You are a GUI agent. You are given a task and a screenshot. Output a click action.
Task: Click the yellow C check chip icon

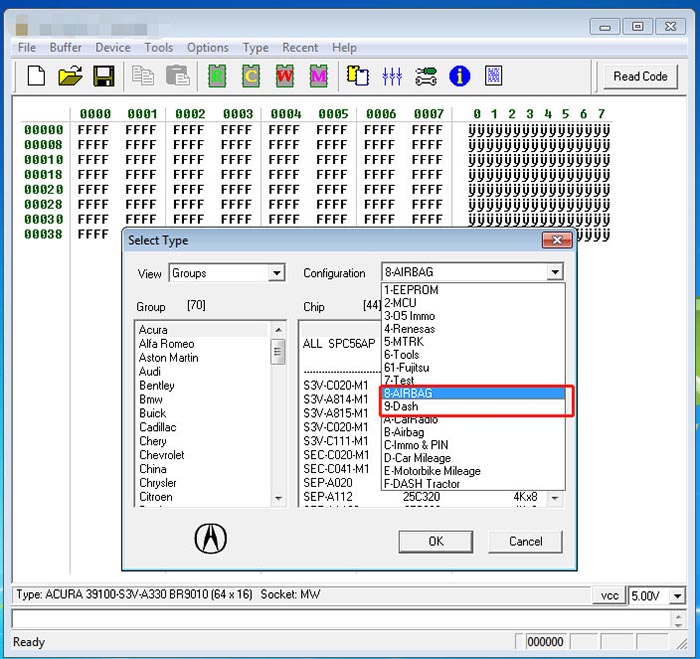click(251, 76)
